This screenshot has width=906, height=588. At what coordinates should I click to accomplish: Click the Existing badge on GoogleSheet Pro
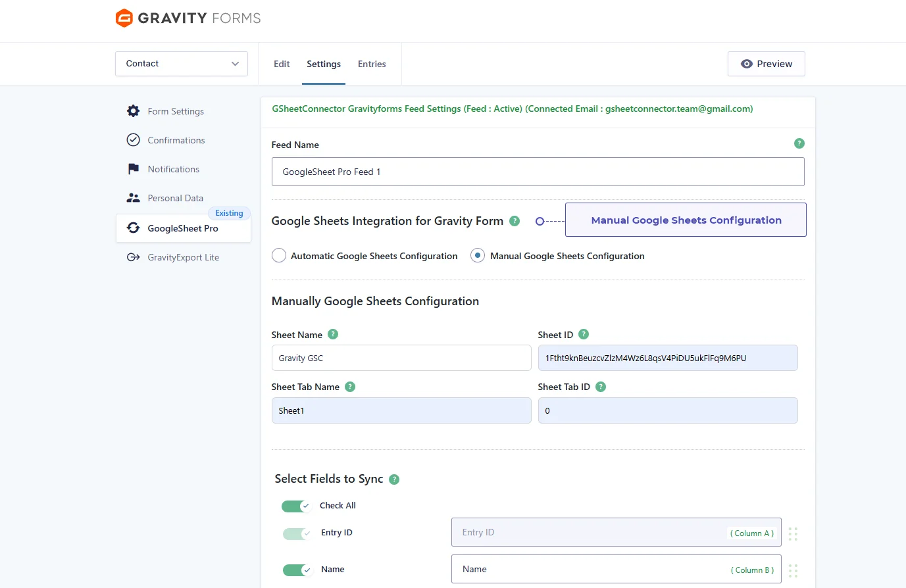tap(229, 213)
